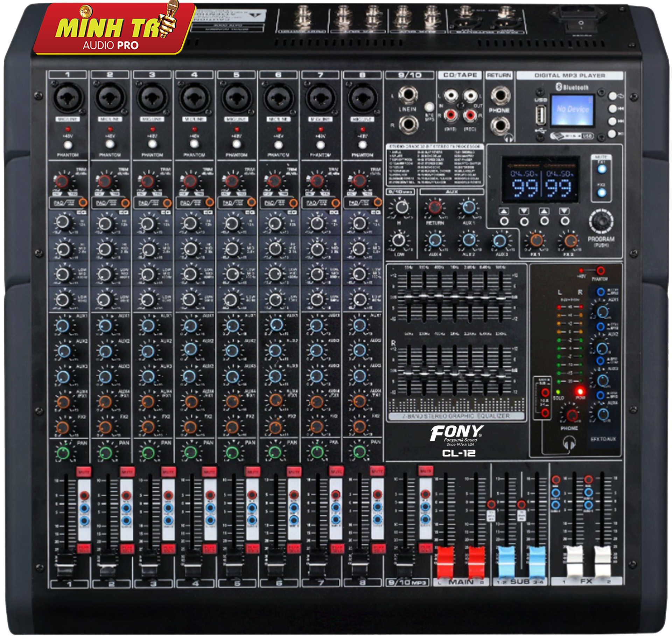Toggle channel 1 phantom power button
The image size is (672, 640).
tap(68, 145)
